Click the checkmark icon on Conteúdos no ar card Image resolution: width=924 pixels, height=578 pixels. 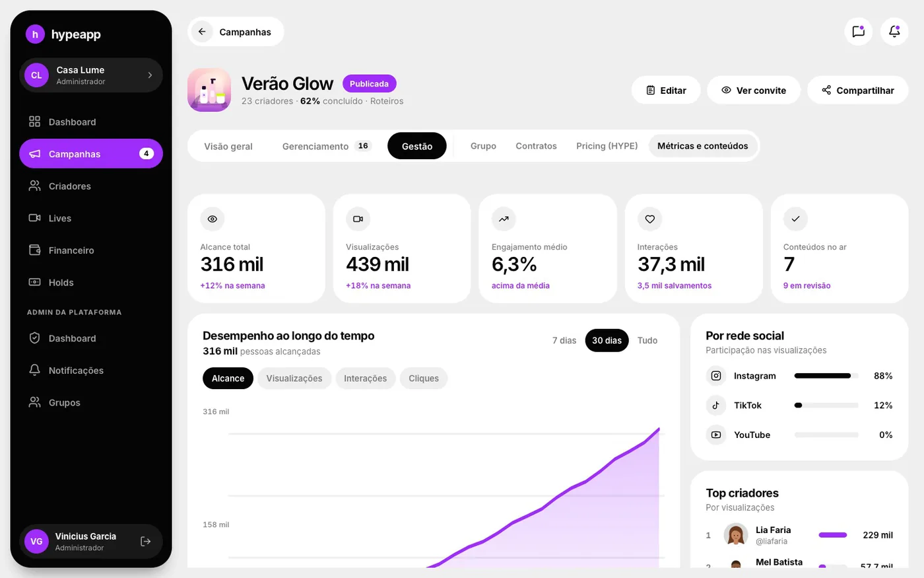[795, 219]
